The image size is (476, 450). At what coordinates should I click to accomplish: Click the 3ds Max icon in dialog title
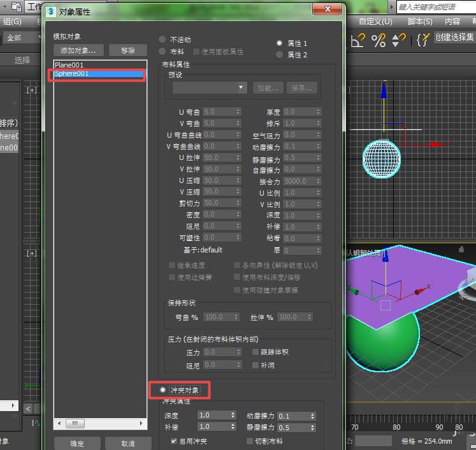51,11
